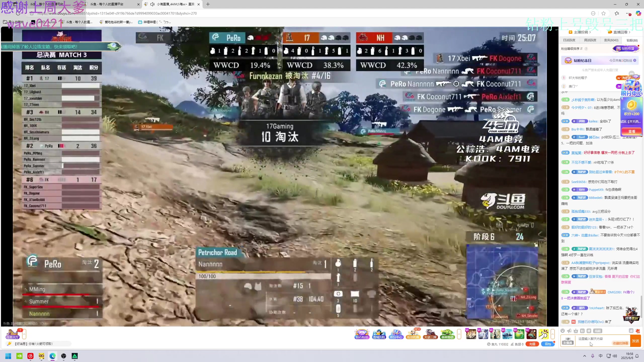The image size is (644, 362).
Task: Select the yellow clapping hand gift
Action: tap(543, 334)
